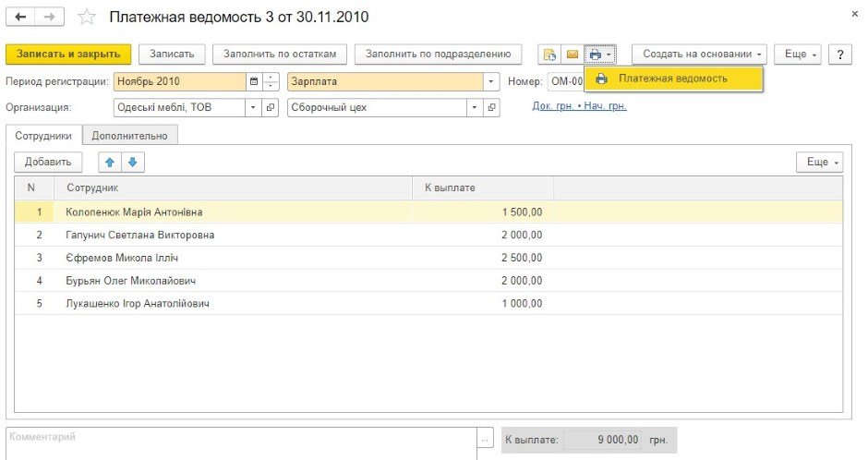
Task: Move row down with blue down arrow
Action: tap(132, 162)
